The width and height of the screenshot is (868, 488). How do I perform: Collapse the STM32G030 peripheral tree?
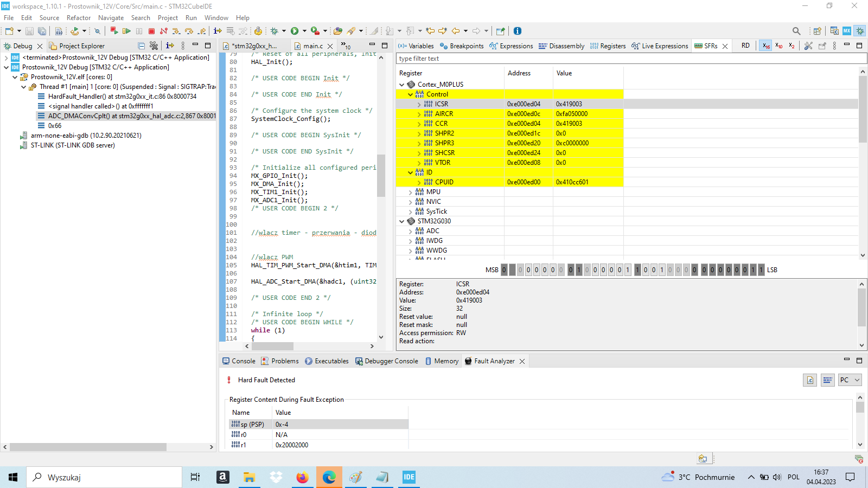click(401, 221)
